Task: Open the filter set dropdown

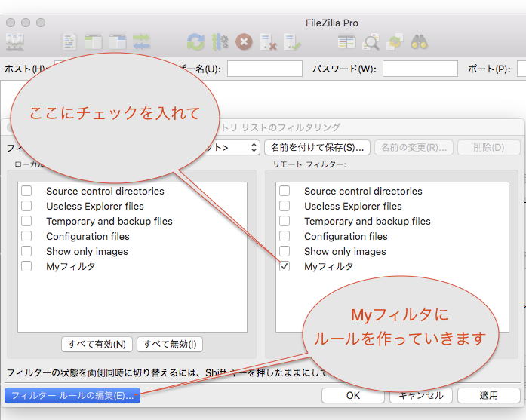Action: [254, 148]
